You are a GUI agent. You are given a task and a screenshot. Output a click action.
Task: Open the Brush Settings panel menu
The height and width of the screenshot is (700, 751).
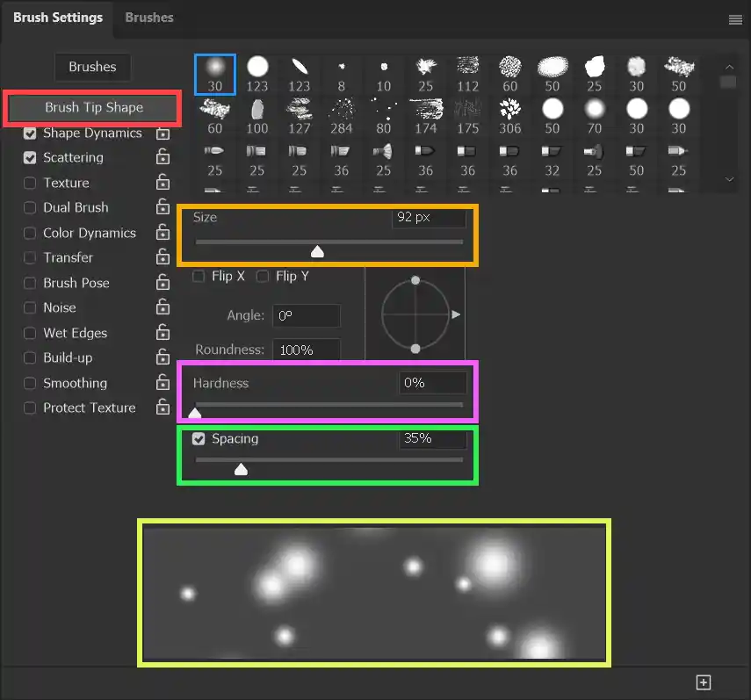click(x=735, y=18)
